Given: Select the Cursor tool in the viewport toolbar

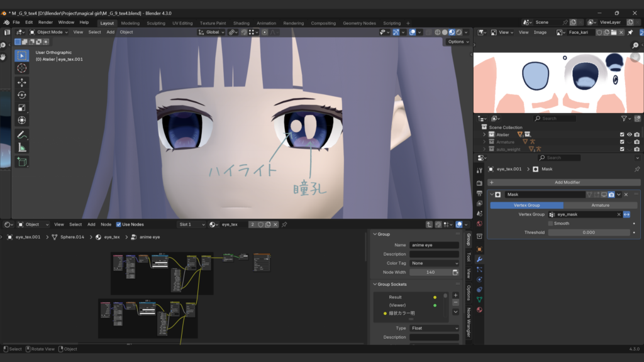Looking at the screenshot, I should pyautogui.click(x=22, y=69).
